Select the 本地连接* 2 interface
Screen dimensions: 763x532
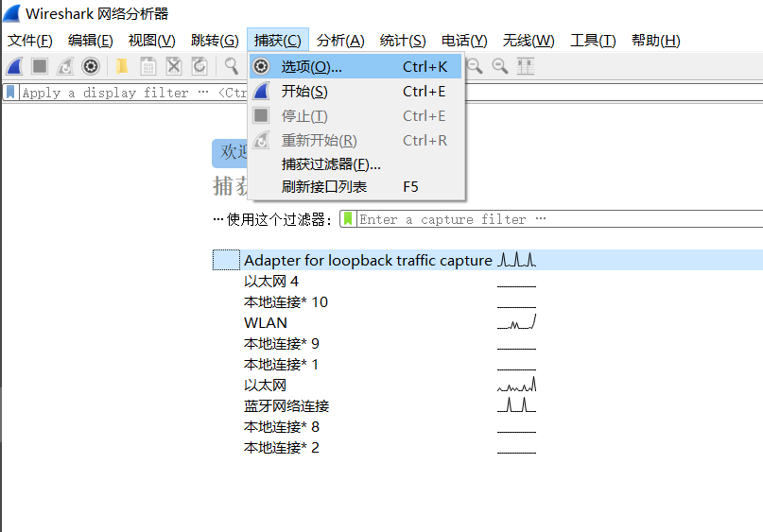point(488,447)
